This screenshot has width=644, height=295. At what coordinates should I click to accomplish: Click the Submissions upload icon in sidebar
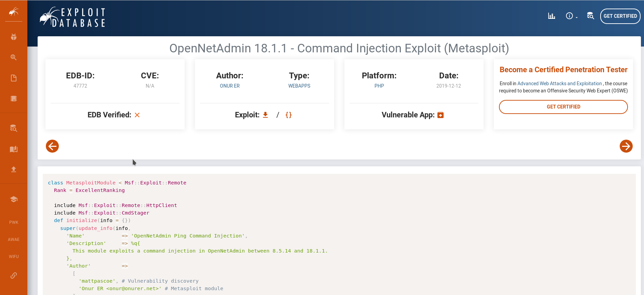(x=14, y=169)
